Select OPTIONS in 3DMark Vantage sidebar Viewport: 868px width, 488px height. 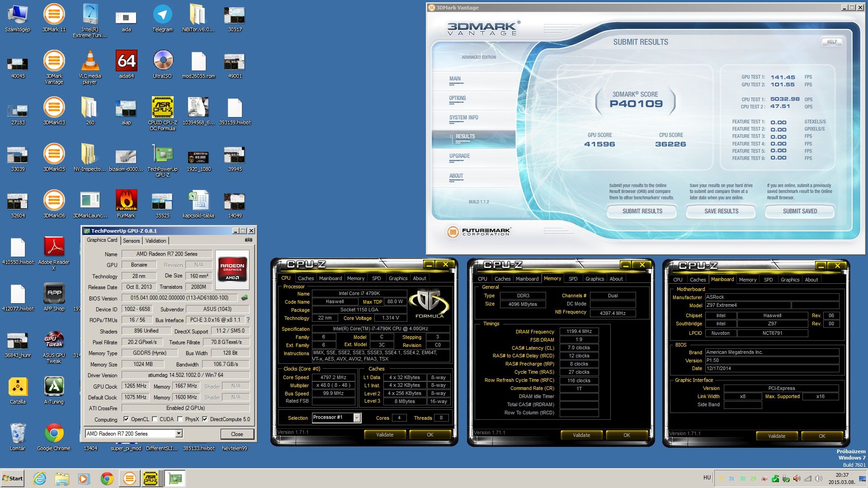click(x=458, y=98)
